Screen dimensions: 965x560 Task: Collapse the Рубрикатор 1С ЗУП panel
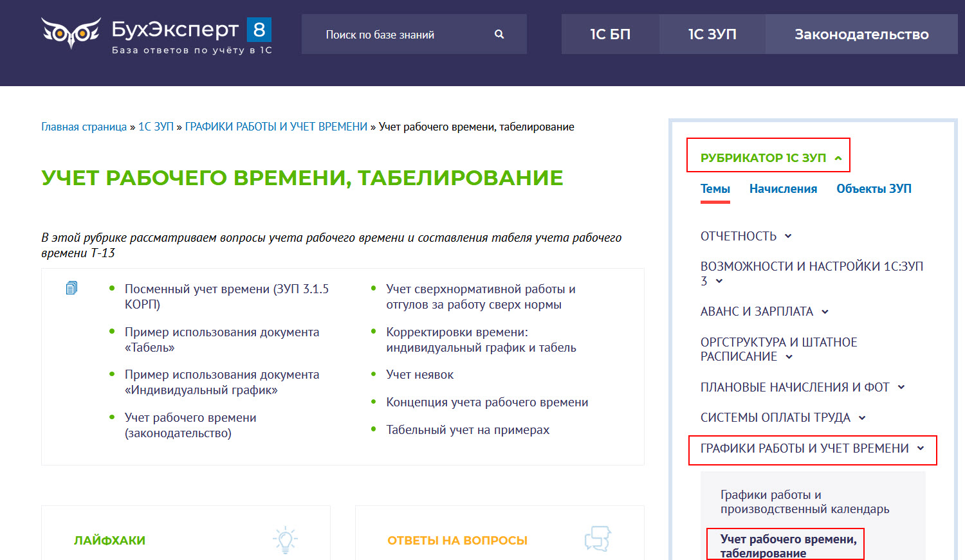click(x=771, y=158)
